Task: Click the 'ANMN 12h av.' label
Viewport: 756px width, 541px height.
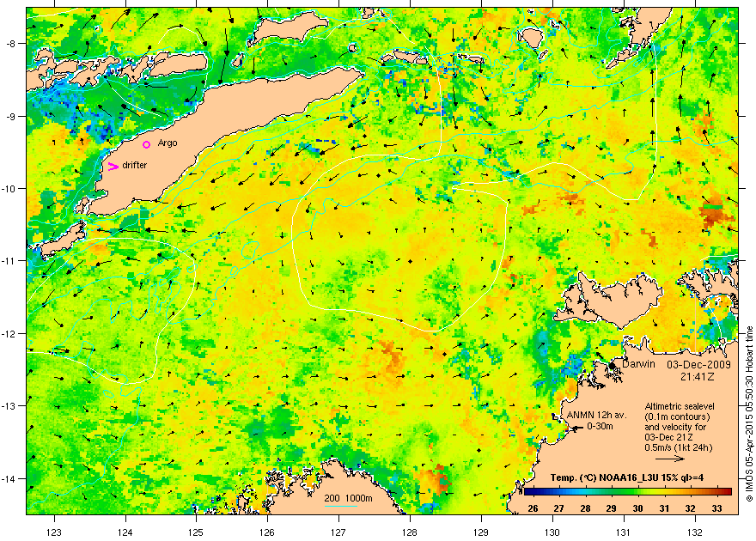Action: [597, 416]
